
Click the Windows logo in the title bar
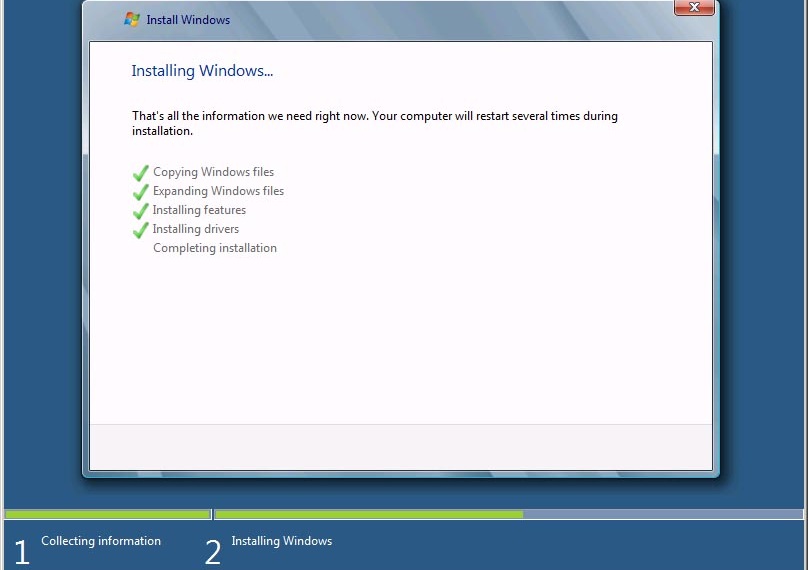(132, 19)
